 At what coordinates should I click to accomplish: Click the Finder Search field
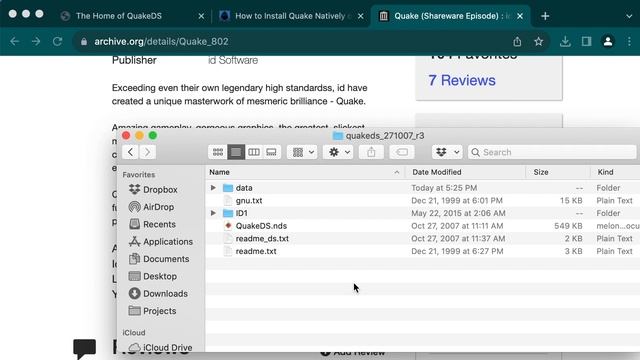click(x=552, y=152)
